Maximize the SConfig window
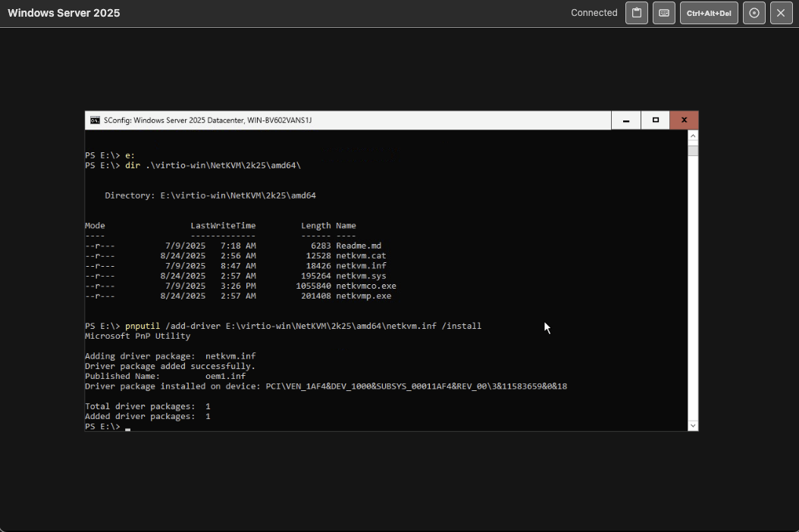Viewport: 799px width, 532px height. [x=655, y=120]
